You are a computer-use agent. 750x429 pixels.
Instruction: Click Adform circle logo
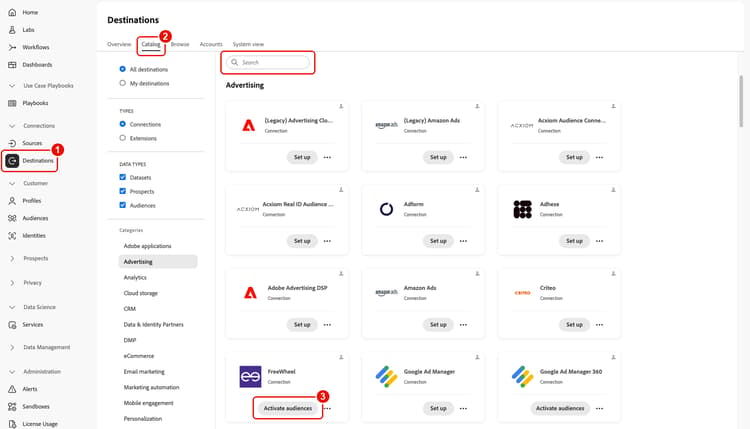[x=386, y=209]
